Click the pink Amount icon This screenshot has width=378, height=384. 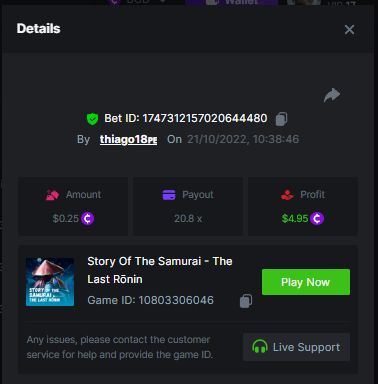click(x=52, y=195)
